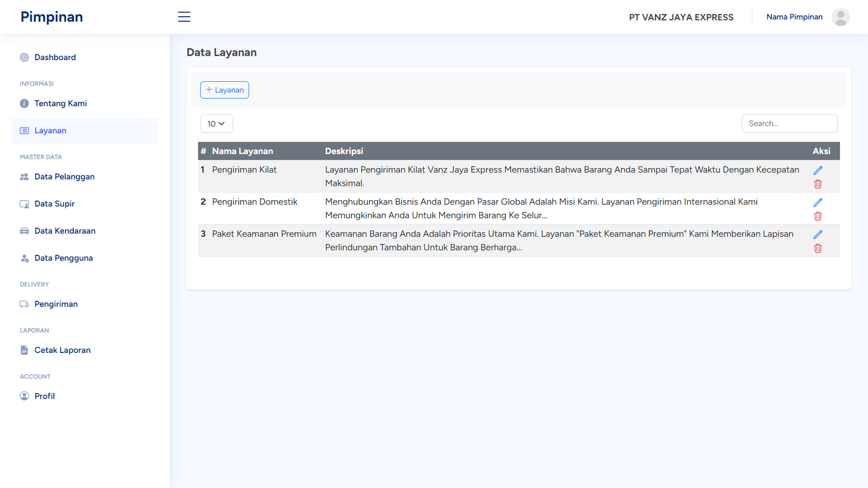This screenshot has width=868, height=488.
Task: Delete the Paket Keamanan Premium row
Action: (818, 248)
